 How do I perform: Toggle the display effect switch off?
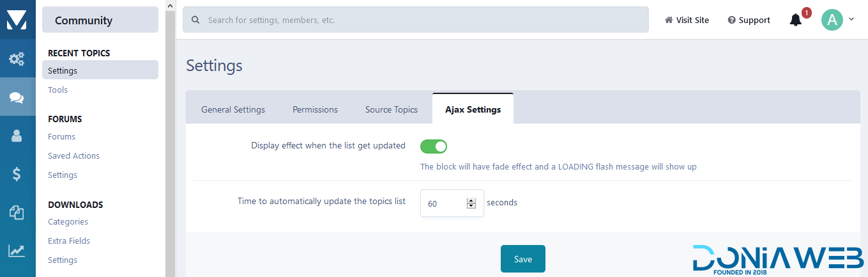[x=434, y=146]
